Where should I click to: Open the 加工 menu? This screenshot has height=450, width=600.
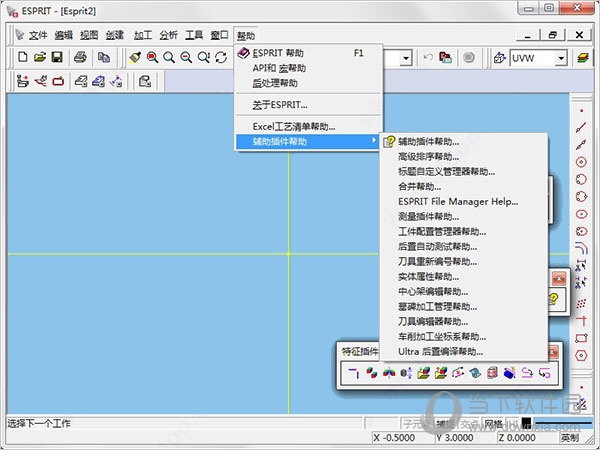tap(143, 35)
